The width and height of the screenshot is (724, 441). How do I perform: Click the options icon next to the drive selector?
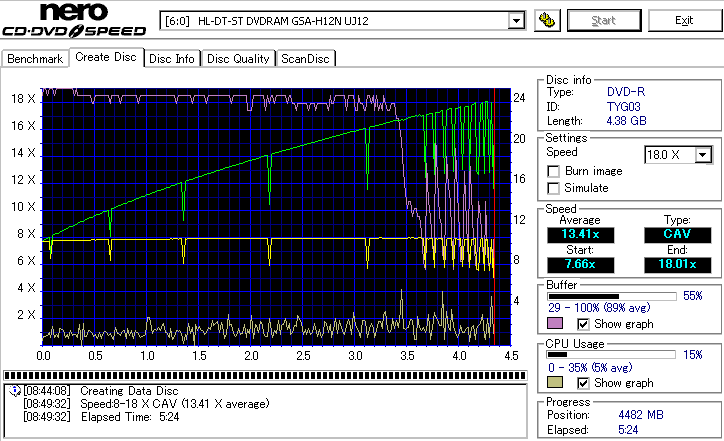(x=547, y=21)
